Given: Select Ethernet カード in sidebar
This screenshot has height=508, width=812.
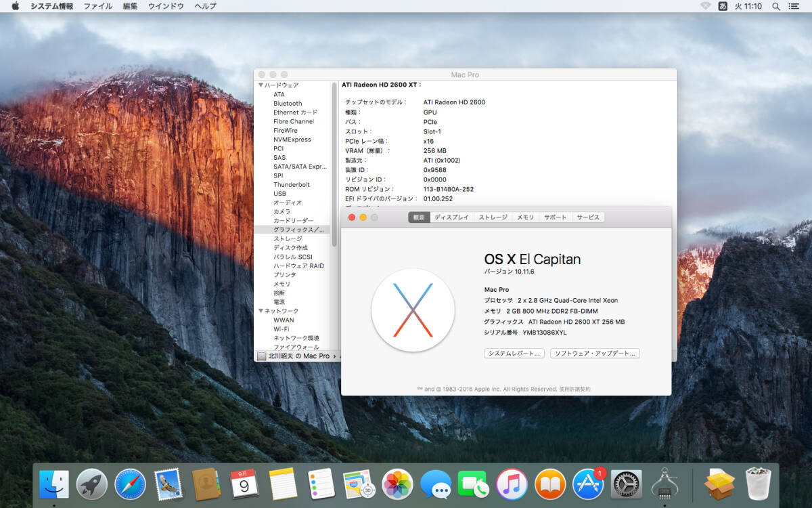Looking at the screenshot, I should [x=294, y=112].
